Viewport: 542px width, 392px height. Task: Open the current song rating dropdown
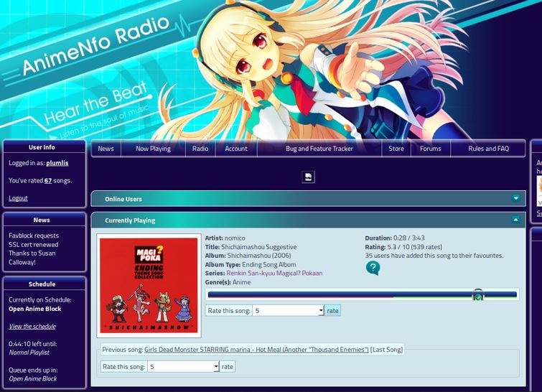(288, 311)
